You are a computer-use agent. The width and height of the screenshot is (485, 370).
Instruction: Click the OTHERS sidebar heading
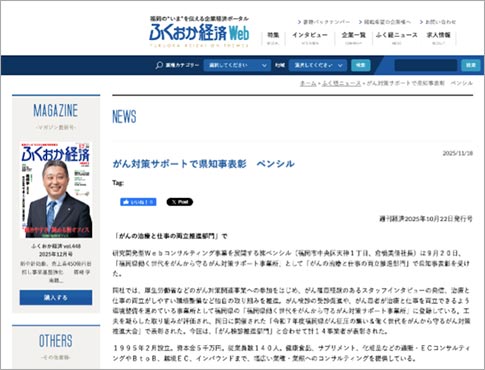point(56,341)
